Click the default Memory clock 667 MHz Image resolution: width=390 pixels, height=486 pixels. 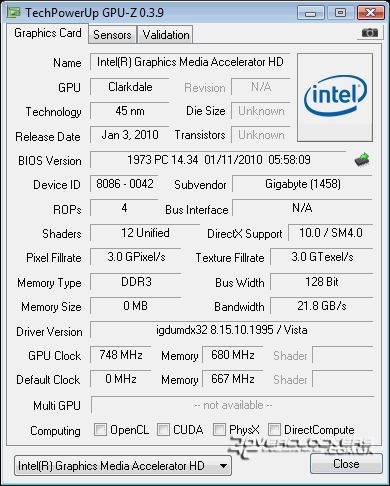233,379
